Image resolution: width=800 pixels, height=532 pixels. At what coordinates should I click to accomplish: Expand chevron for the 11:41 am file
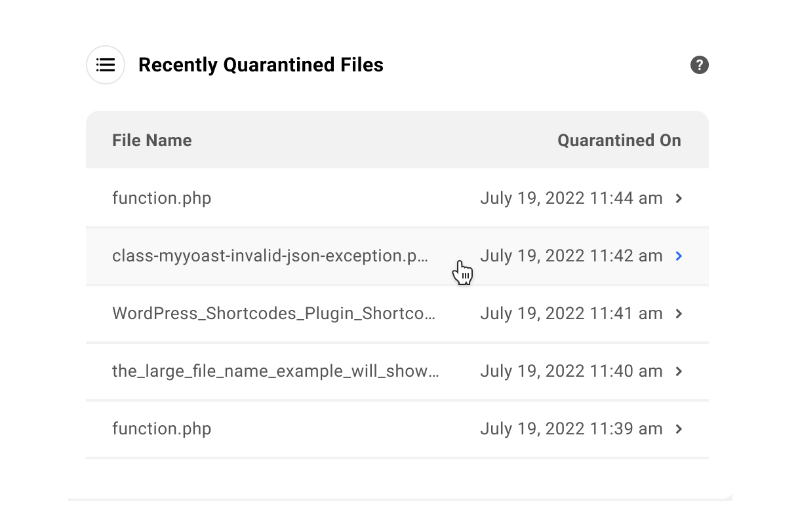tap(679, 313)
